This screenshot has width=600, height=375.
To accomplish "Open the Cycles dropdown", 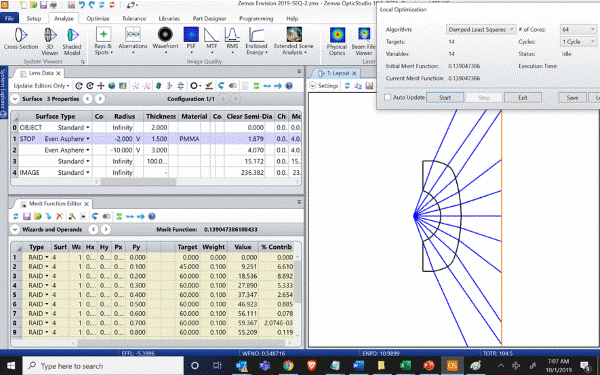I will (x=578, y=42).
